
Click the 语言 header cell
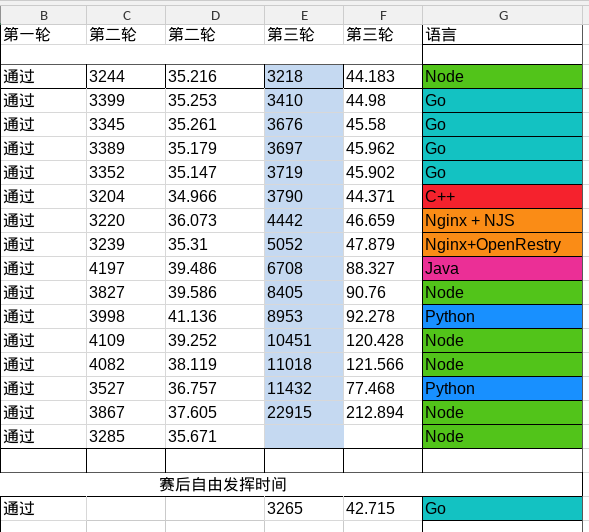503,35
